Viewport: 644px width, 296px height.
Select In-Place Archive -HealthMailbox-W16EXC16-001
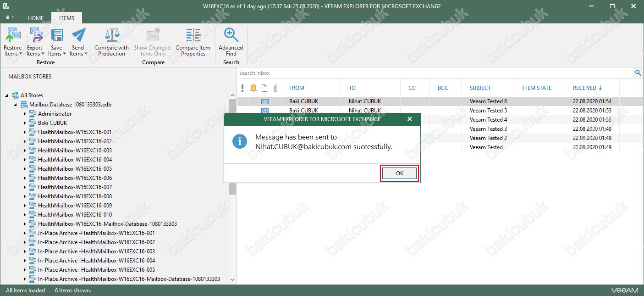[x=96, y=233]
